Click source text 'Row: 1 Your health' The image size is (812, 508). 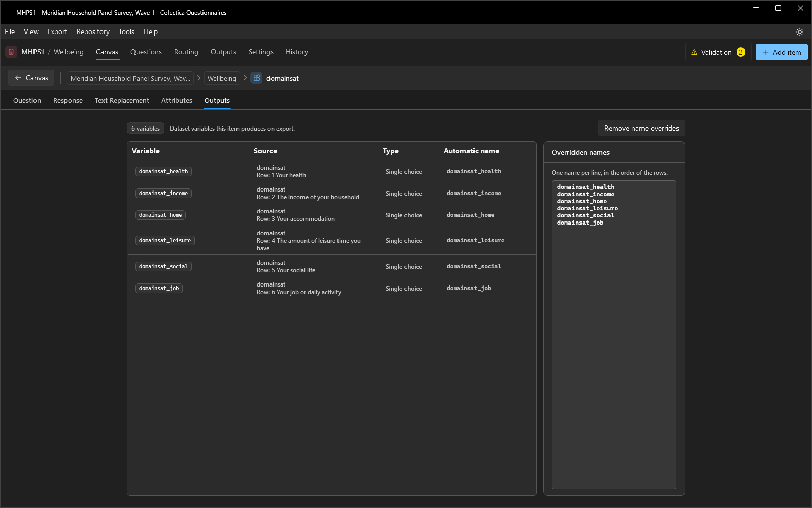tap(281, 175)
